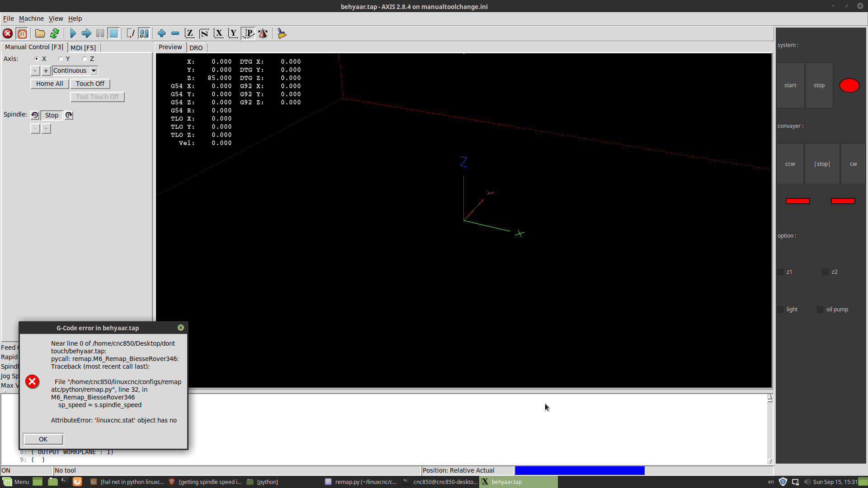Screen dimensions: 868x488
Task: Pause execution with the pause icon
Action: 100,33
